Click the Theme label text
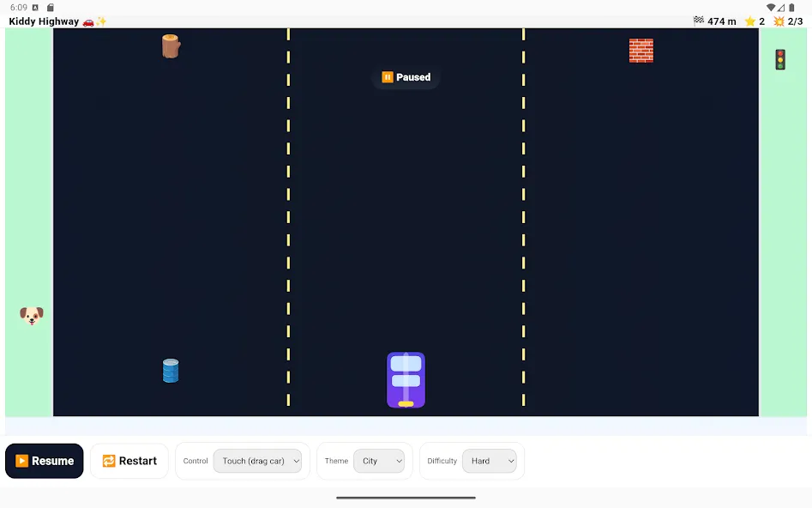Image resolution: width=812 pixels, height=508 pixels. click(336, 461)
